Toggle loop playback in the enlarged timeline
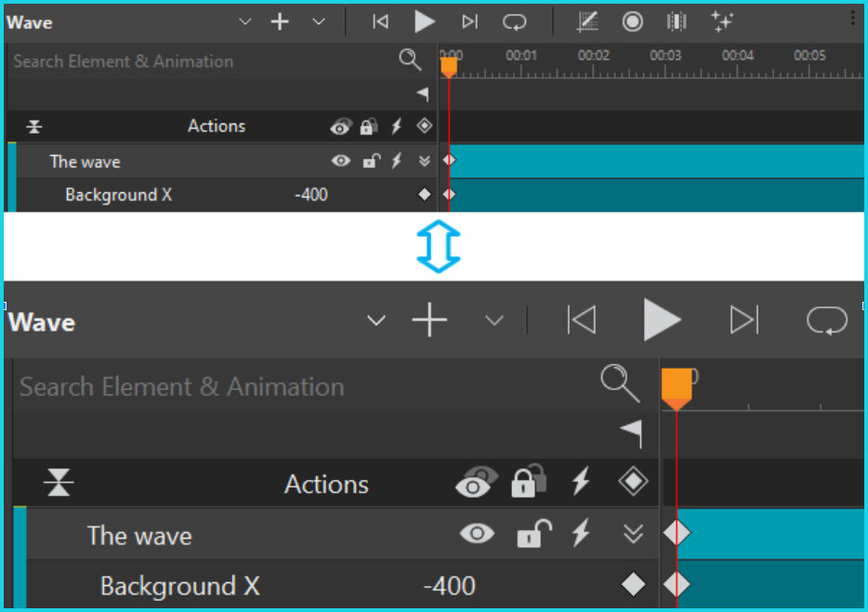This screenshot has height=612, width=868. [827, 320]
